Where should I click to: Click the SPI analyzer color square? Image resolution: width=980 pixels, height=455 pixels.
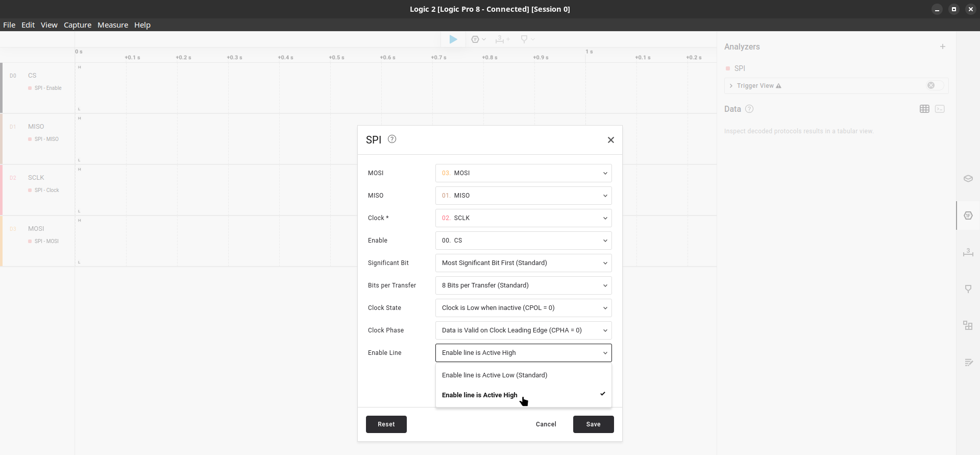tap(728, 68)
